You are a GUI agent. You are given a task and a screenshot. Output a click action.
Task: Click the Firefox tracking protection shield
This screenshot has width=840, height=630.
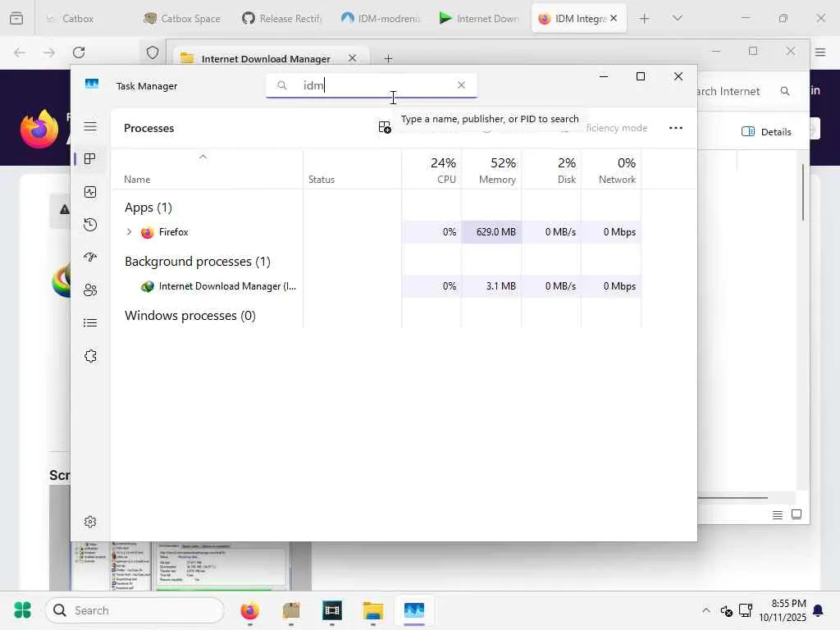pos(153,52)
